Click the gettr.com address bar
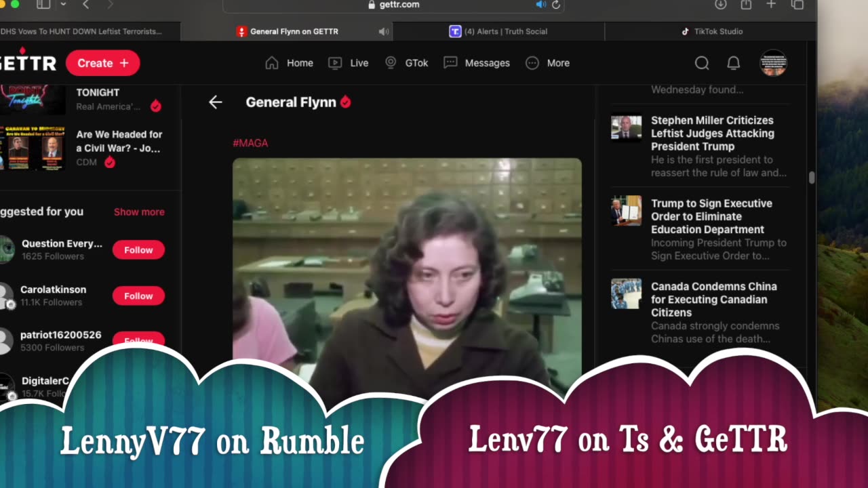868x488 pixels. [x=393, y=5]
